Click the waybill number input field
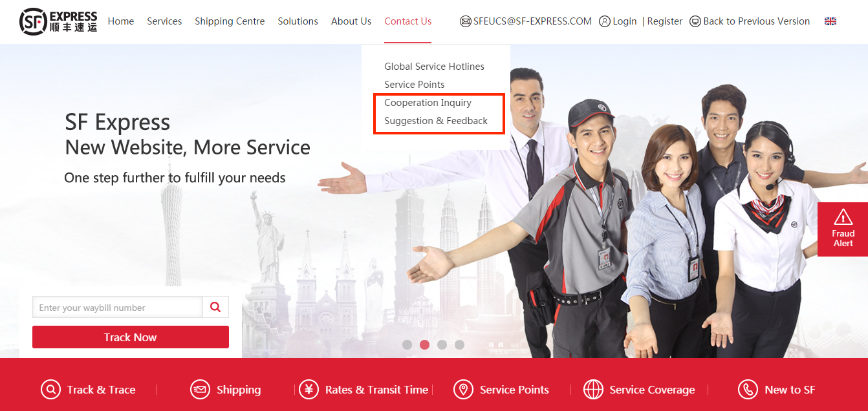 (x=118, y=307)
